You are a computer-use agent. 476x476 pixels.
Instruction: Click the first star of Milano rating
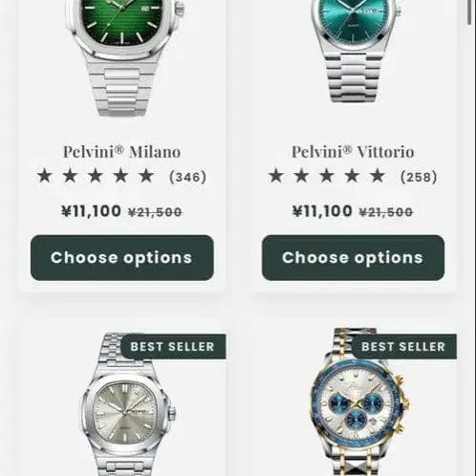[45, 176]
